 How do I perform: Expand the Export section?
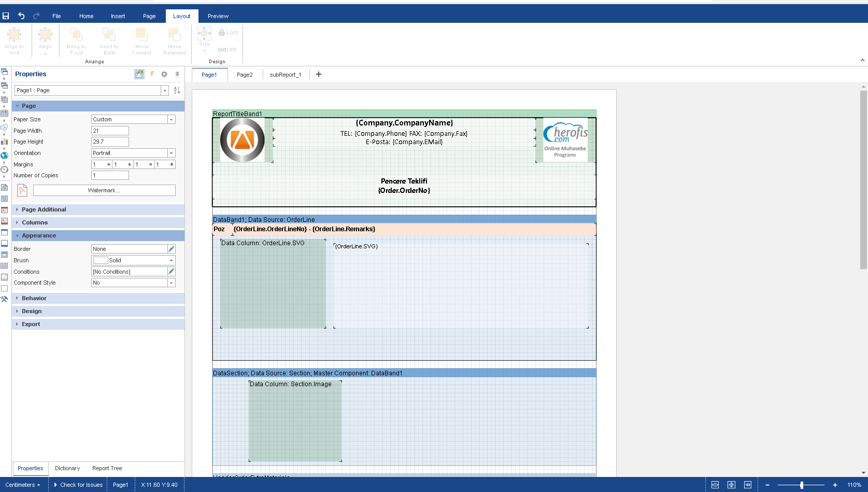(x=98, y=324)
